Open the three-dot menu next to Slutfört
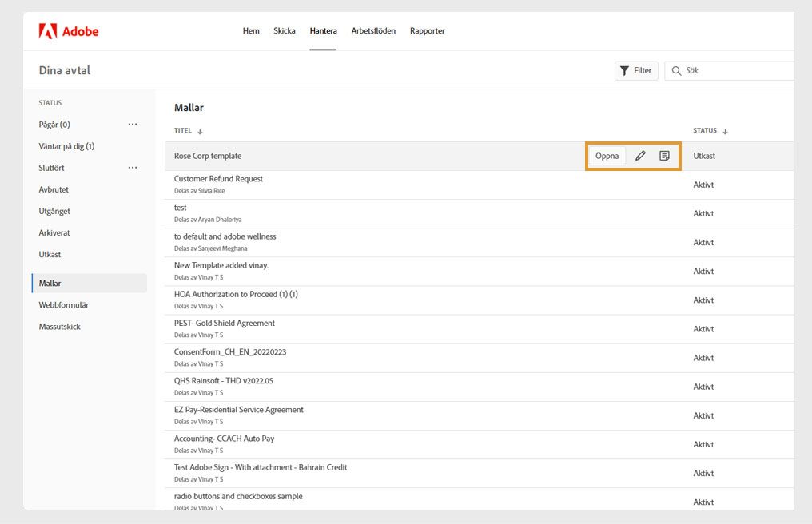 [x=133, y=168]
